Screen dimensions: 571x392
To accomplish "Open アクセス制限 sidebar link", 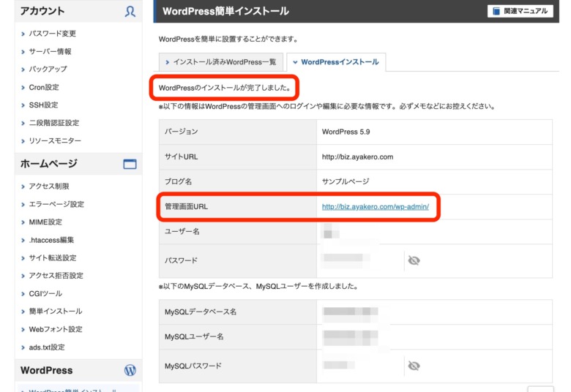I will [x=49, y=186].
